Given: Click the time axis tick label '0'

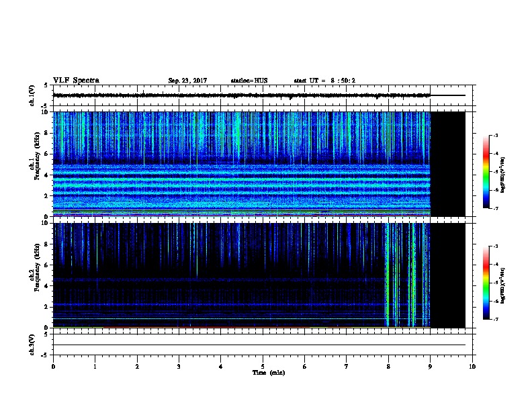Looking at the screenshot, I should click(x=53, y=367).
